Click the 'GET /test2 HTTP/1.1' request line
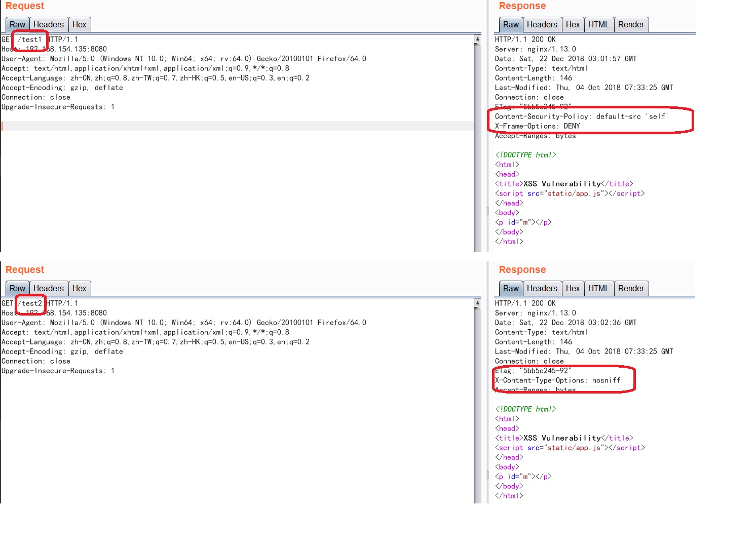Viewport: 756px width, 547px height. (x=40, y=303)
